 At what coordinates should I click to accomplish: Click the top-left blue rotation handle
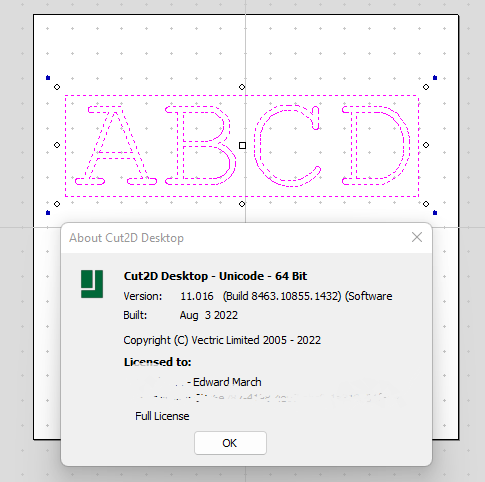(48, 78)
